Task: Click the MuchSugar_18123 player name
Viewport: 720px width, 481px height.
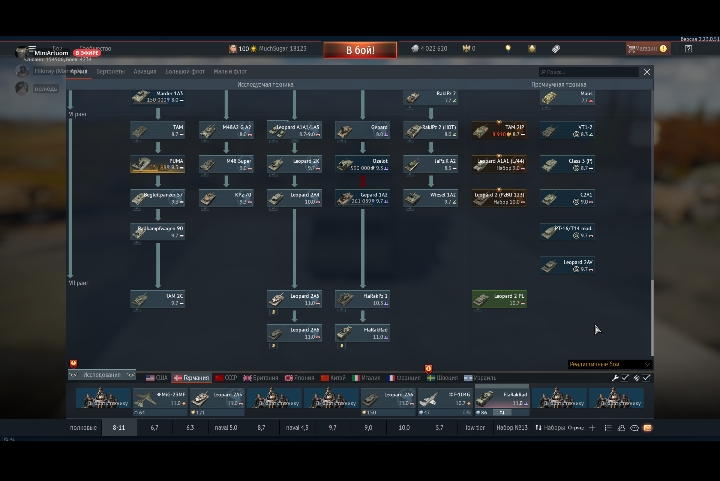Action: (282, 49)
